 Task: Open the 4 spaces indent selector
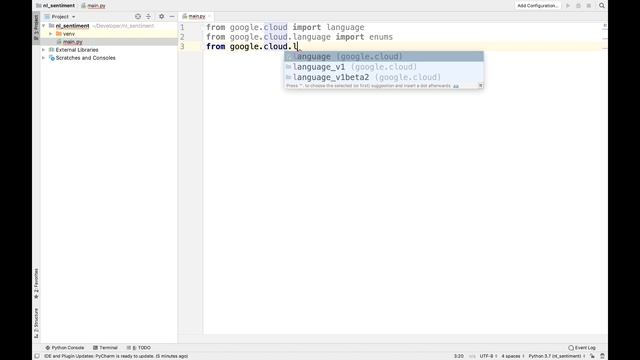[x=513, y=356]
